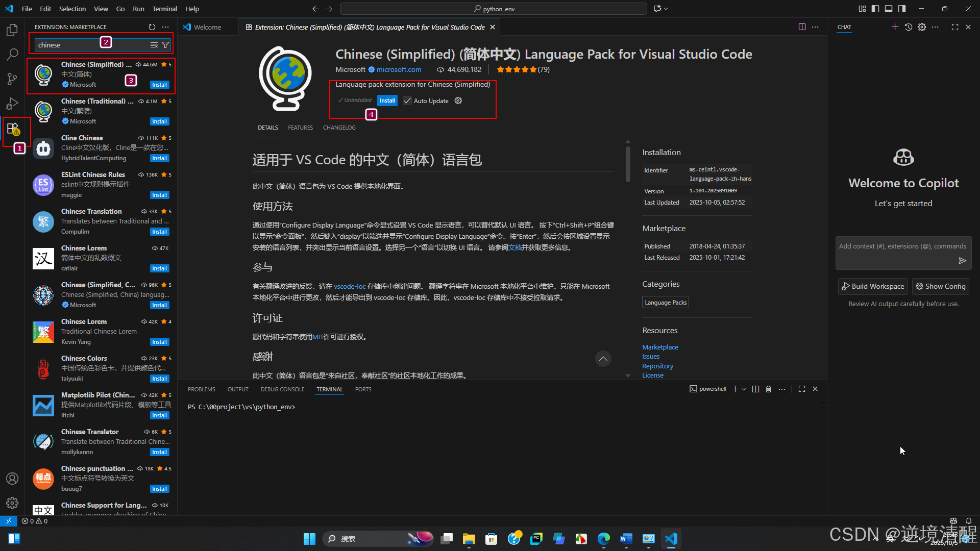Open terminal panel more actions ellipsis
This screenshot has height=551, width=980.
[782, 389]
